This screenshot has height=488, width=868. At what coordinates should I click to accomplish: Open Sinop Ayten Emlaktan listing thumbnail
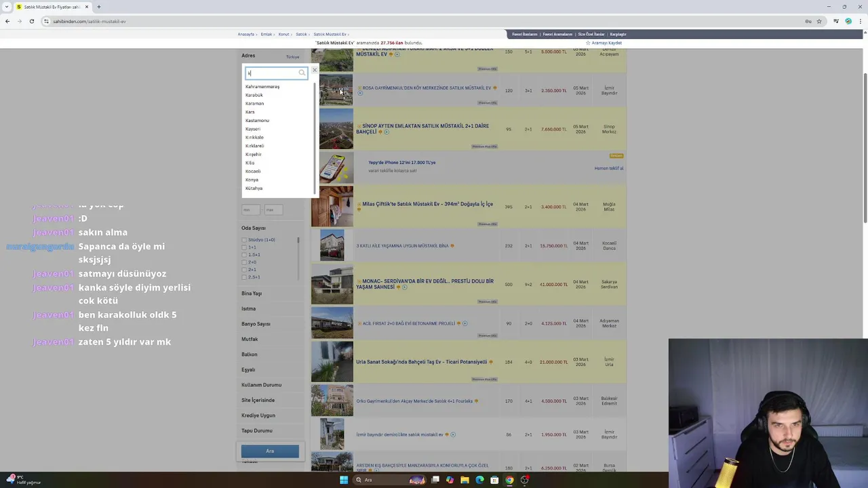click(332, 129)
